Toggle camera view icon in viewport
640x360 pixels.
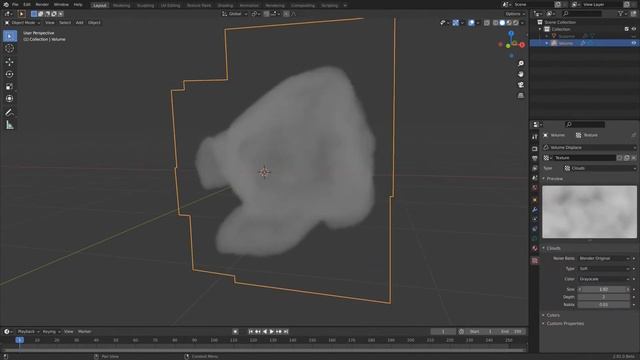(521, 85)
